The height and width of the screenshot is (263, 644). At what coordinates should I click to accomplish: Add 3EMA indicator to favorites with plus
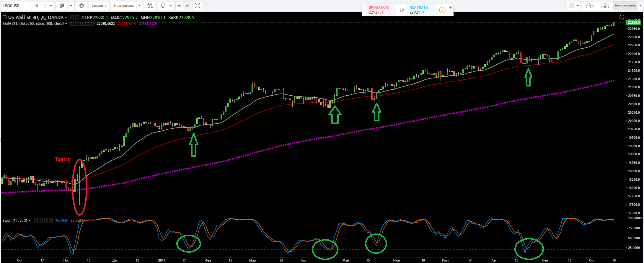pyautogui.click(x=87, y=24)
